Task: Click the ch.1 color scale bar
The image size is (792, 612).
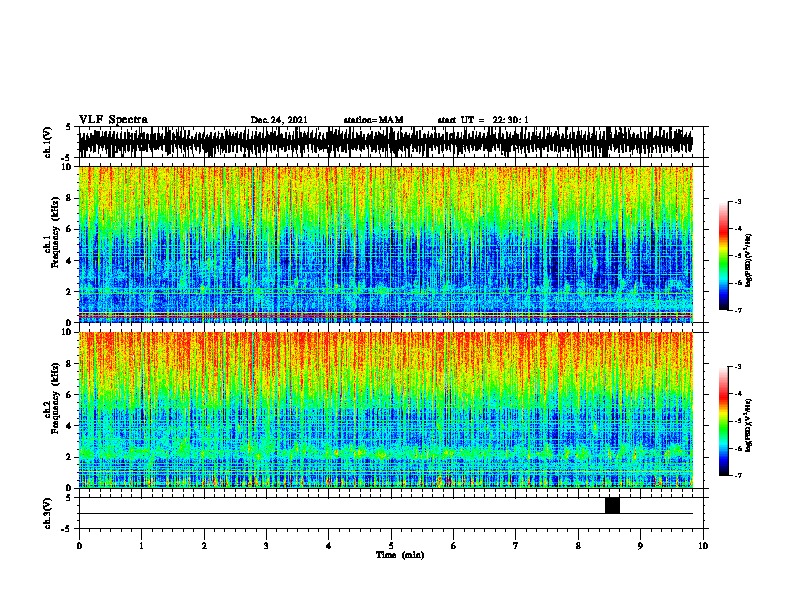Action: click(724, 256)
